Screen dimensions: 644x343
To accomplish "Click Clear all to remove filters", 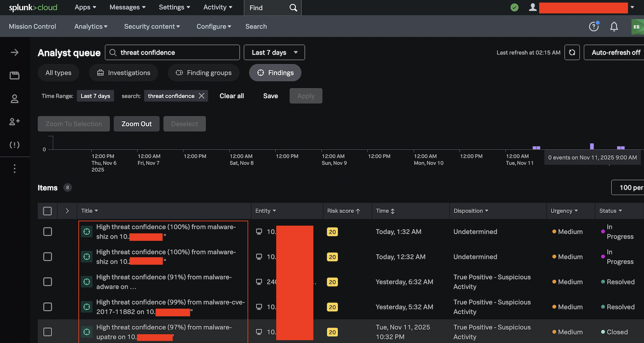I will point(231,96).
